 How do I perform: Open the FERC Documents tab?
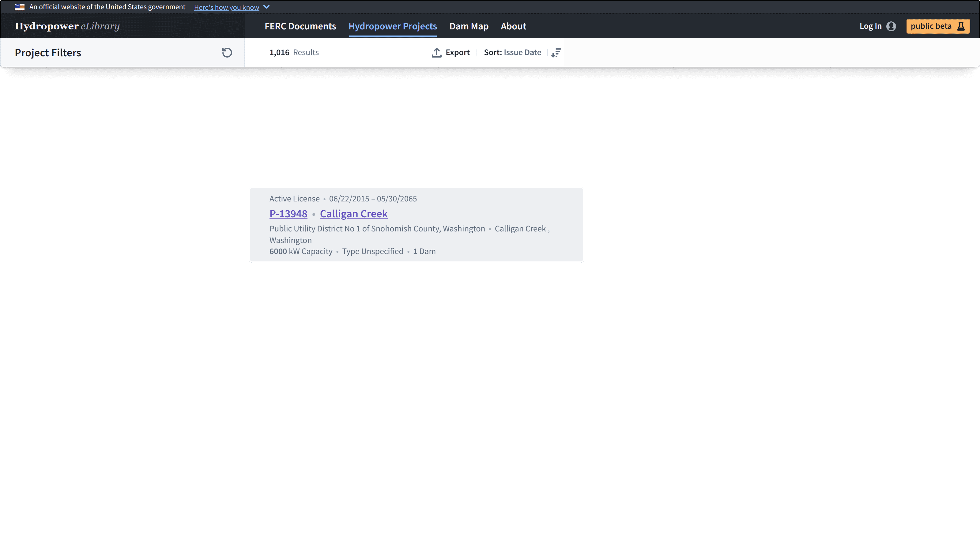(300, 26)
